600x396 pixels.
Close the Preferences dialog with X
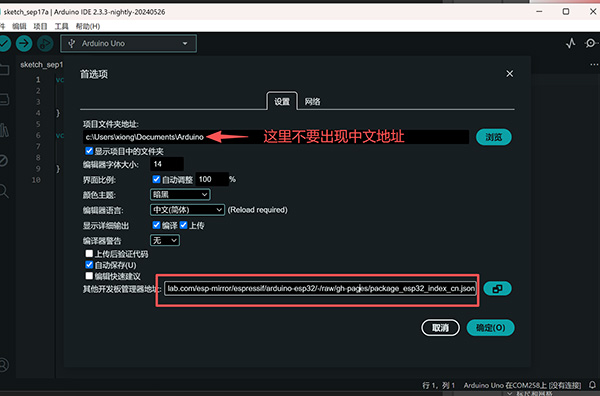pos(510,73)
